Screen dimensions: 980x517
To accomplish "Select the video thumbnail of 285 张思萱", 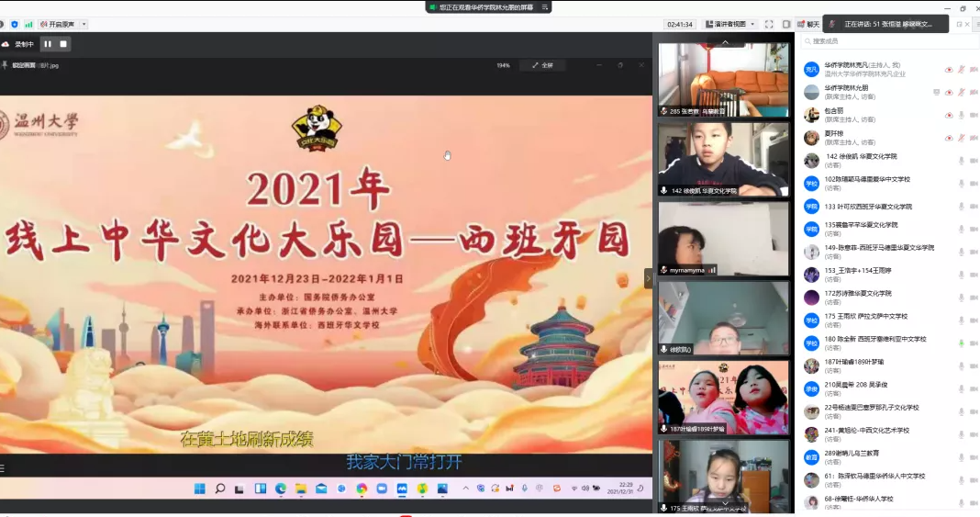I will 724,79.
